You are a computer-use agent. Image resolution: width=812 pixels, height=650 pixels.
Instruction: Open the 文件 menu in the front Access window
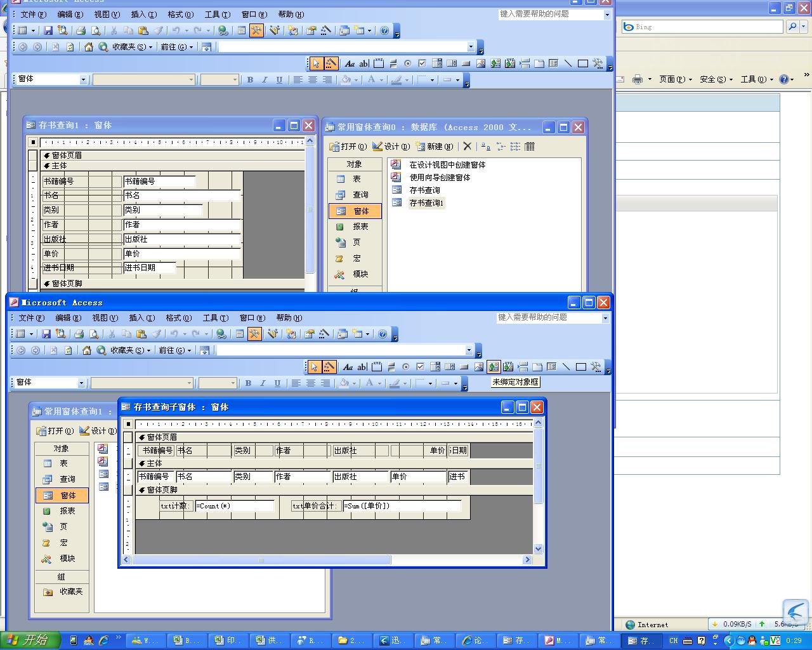coord(31,318)
